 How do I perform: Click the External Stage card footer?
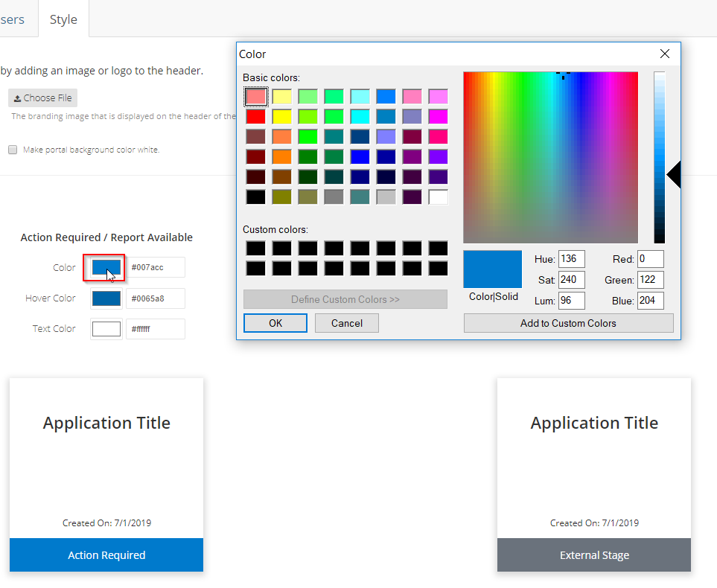(x=594, y=555)
